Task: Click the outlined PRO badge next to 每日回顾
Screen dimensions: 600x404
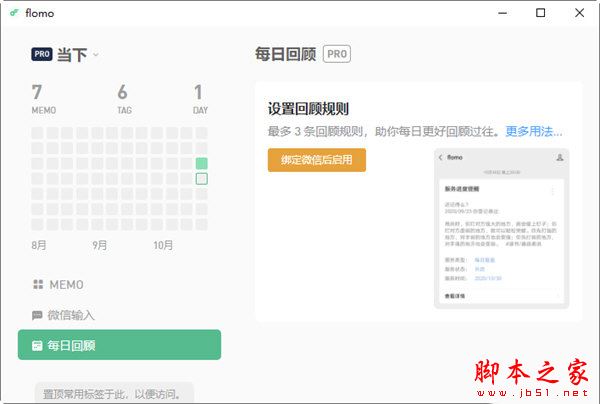Action: click(x=337, y=54)
